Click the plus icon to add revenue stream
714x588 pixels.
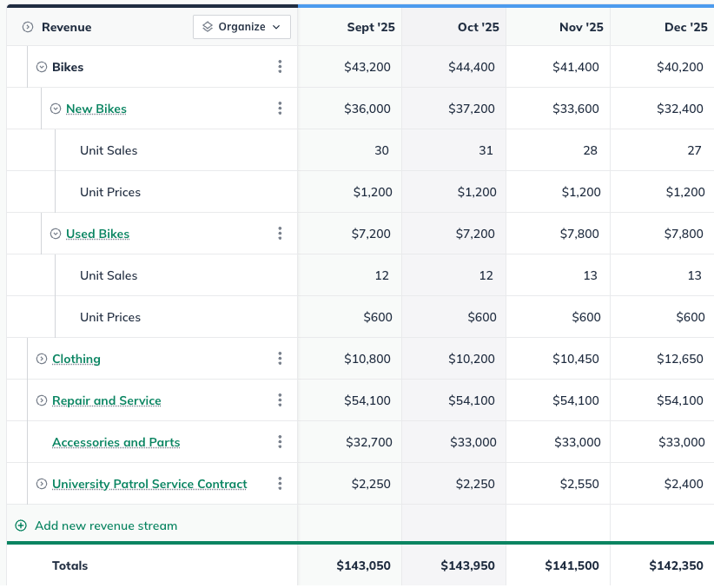coord(21,525)
